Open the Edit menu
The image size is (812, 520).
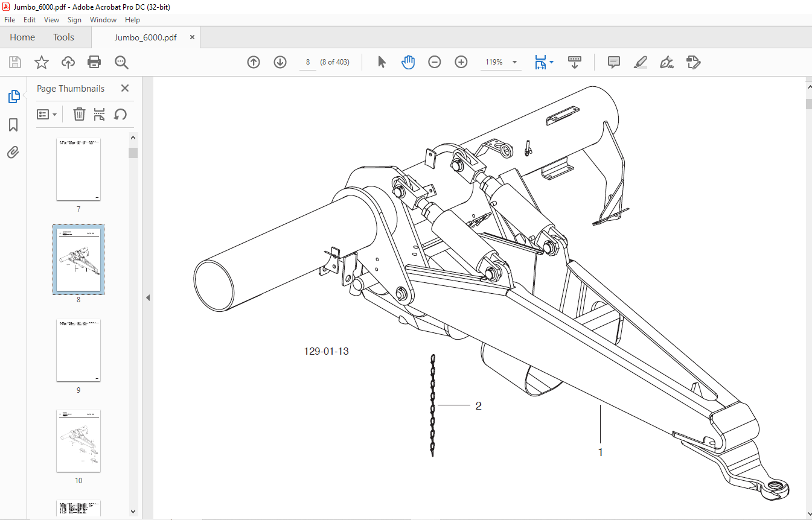(x=30, y=20)
